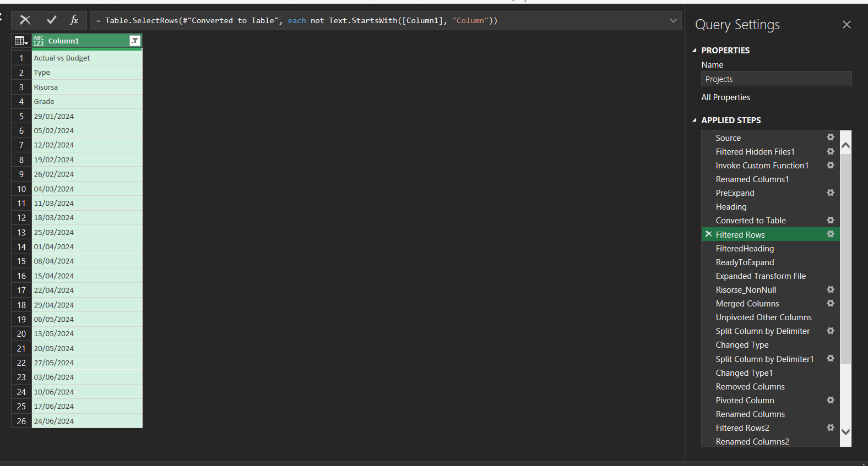Open settings gear for Filtered Rows2 step

[831, 427]
